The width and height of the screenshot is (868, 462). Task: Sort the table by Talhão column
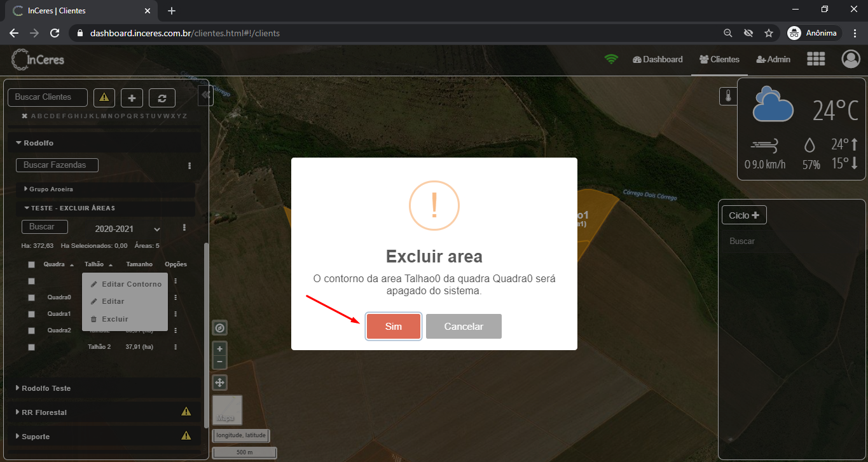coord(99,264)
